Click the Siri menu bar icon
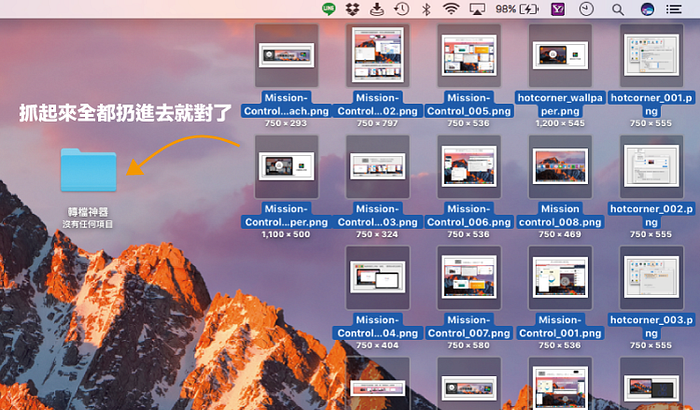The image size is (700, 410). [x=647, y=9]
